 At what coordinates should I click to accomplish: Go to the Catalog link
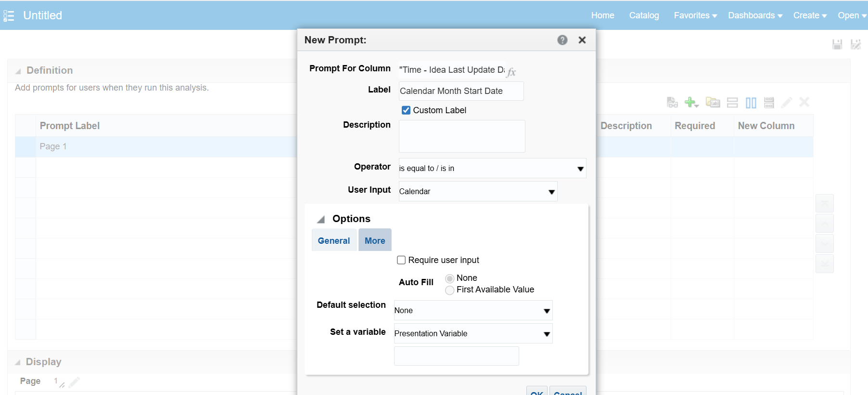tap(644, 15)
